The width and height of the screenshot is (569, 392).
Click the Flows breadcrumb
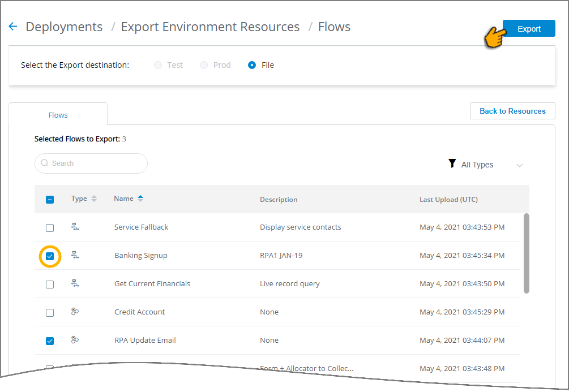pos(334,27)
